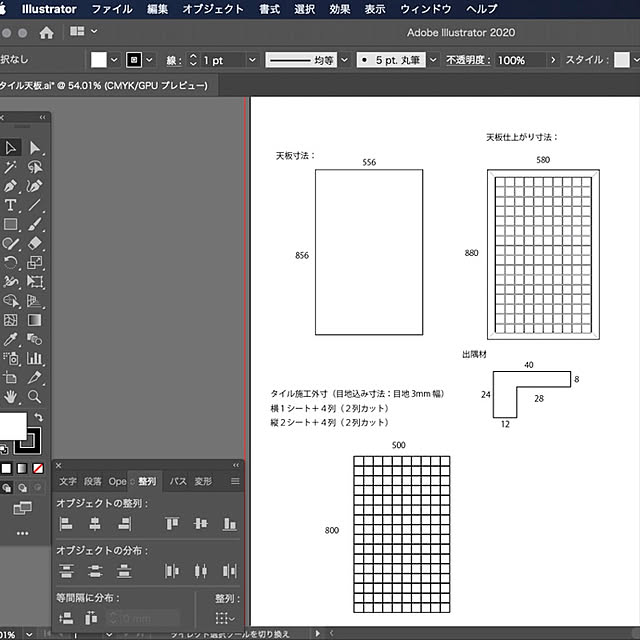The image size is (640, 640).
Task: Open Edit Toolbar three dots
Action: click(22, 533)
